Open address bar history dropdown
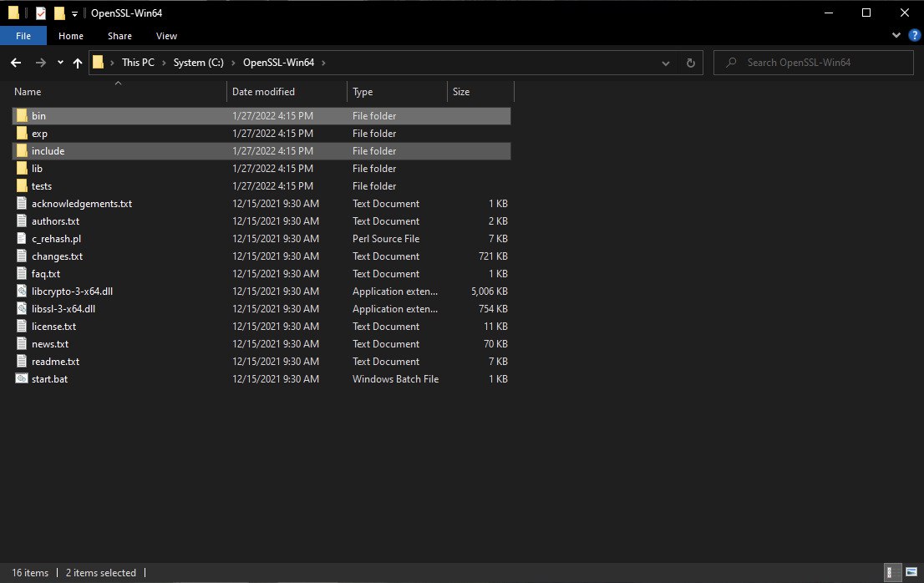 coord(665,63)
